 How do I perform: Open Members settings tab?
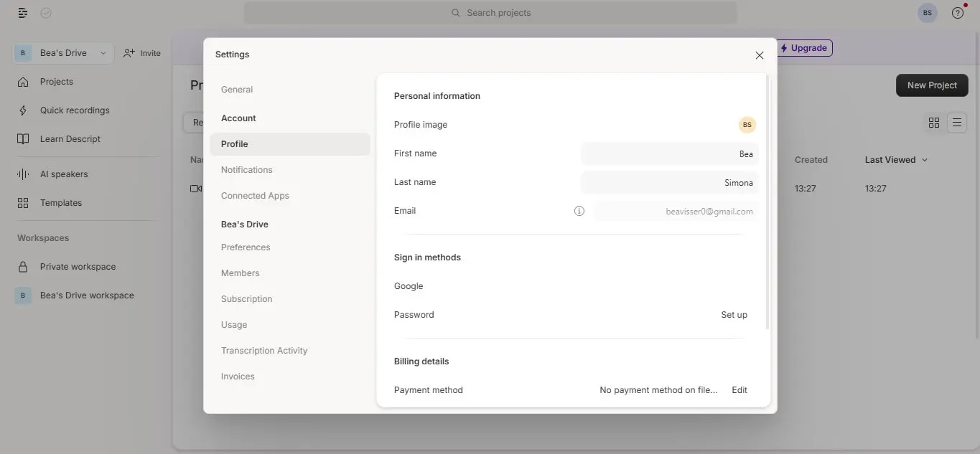[x=241, y=273]
